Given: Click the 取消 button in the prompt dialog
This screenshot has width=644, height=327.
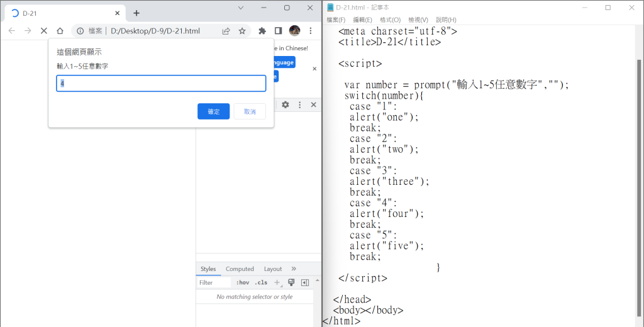Looking at the screenshot, I should pos(250,111).
